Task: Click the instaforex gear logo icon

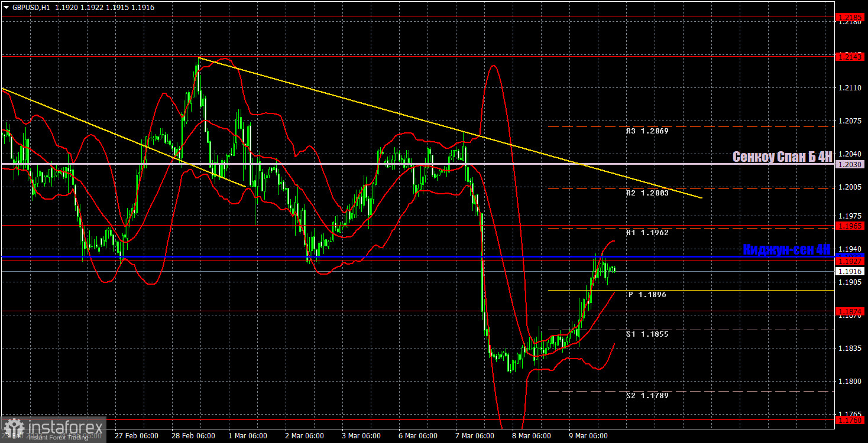Action: tap(13, 429)
